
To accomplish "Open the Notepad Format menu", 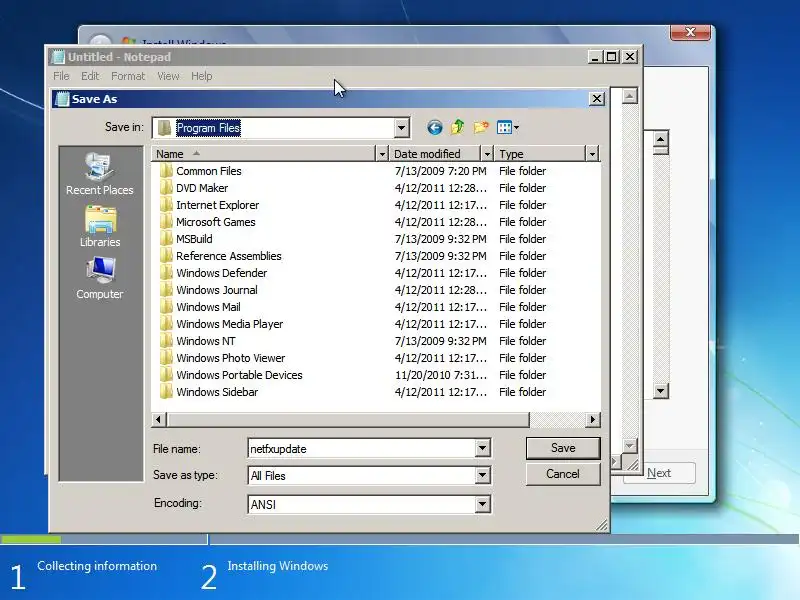I will [x=128, y=76].
